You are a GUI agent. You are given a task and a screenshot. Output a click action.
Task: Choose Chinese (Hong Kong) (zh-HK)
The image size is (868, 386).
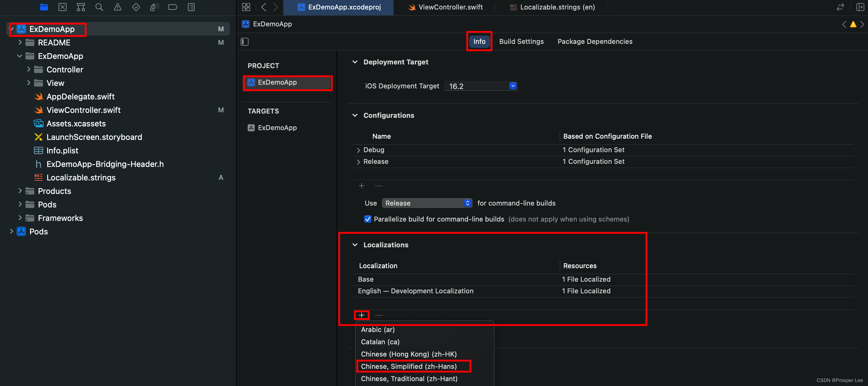tap(424, 354)
